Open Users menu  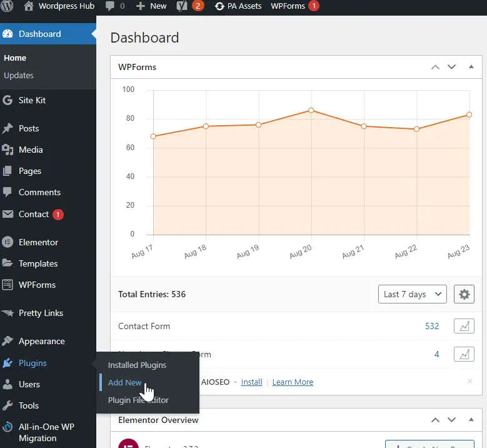click(48, 385)
